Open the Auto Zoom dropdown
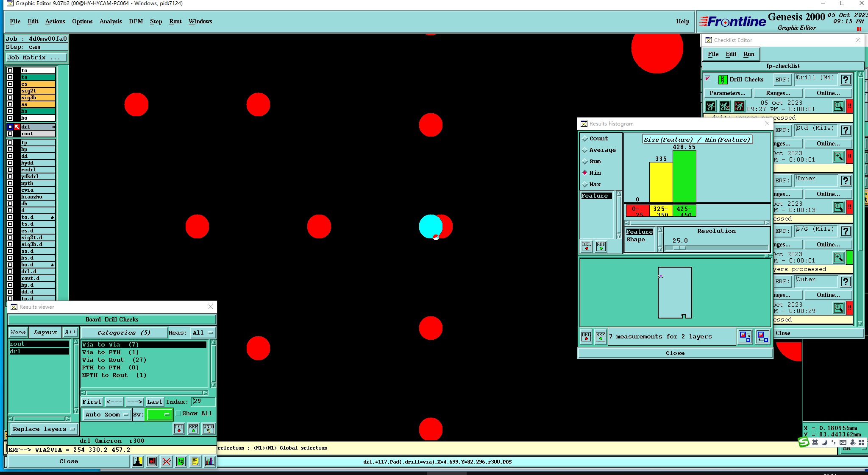This screenshot has height=475, width=868. click(x=106, y=415)
